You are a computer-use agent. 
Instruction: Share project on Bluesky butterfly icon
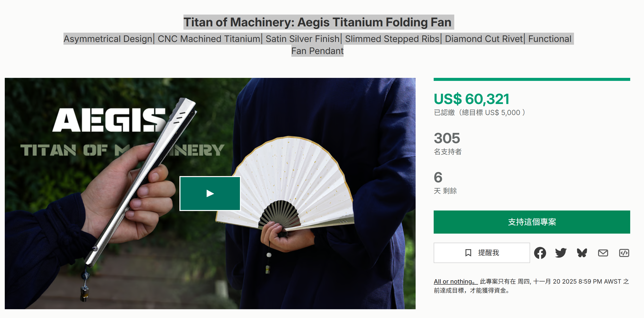tap(582, 253)
